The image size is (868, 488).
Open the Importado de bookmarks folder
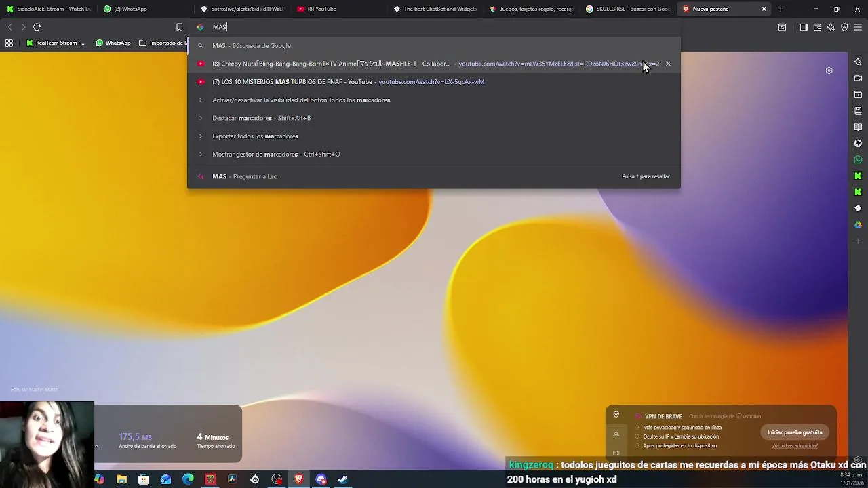click(x=163, y=43)
